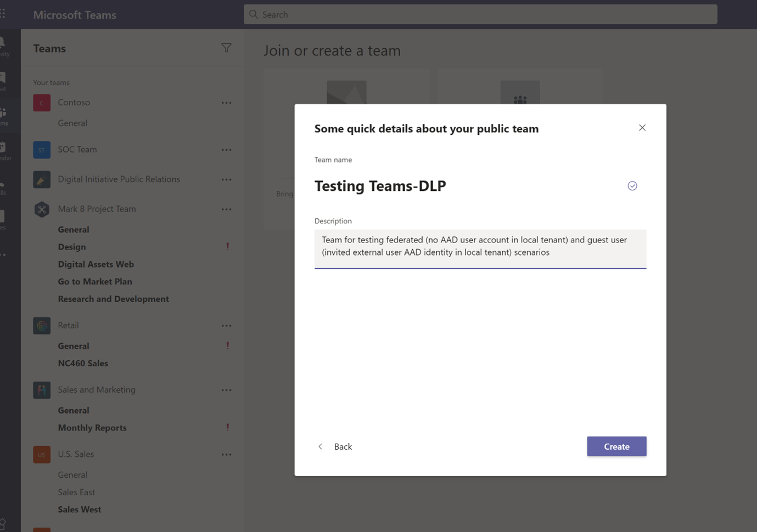Focus the Search box at top
Screen dimensions: 757x532
pos(480,14)
